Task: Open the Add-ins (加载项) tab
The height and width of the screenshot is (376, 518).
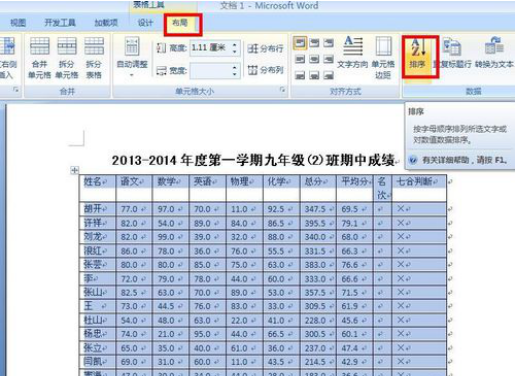Action: [x=106, y=23]
